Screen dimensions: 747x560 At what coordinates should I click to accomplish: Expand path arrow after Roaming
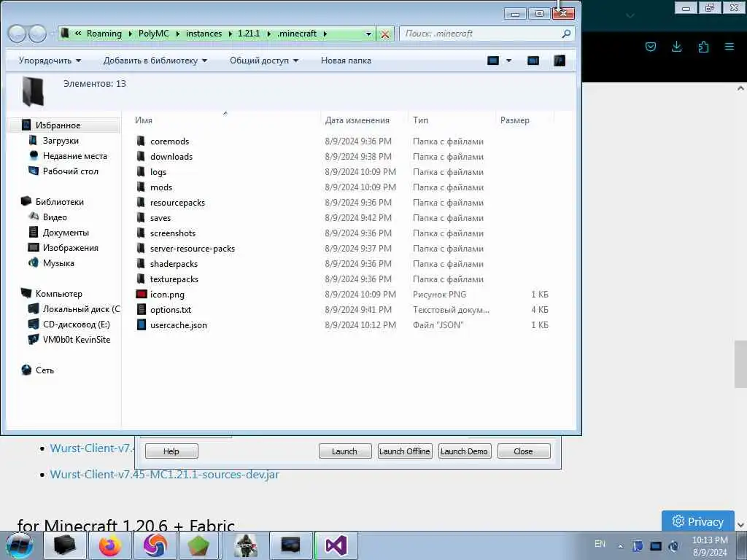tap(130, 34)
